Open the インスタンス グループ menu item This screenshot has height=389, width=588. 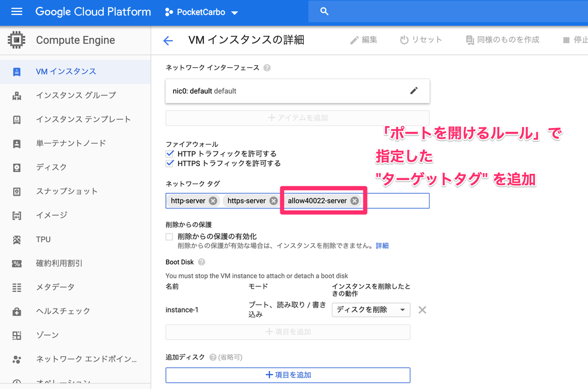click(x=75, y=96)
